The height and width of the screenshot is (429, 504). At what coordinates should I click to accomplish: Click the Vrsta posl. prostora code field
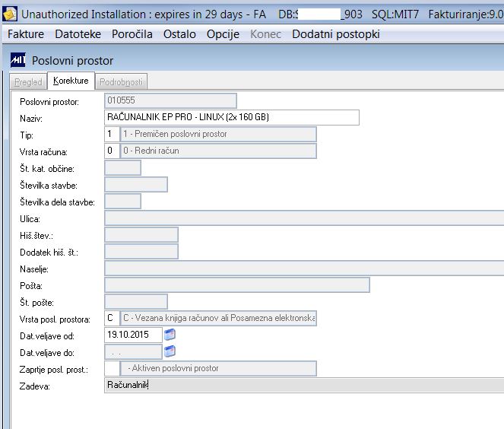112,318
